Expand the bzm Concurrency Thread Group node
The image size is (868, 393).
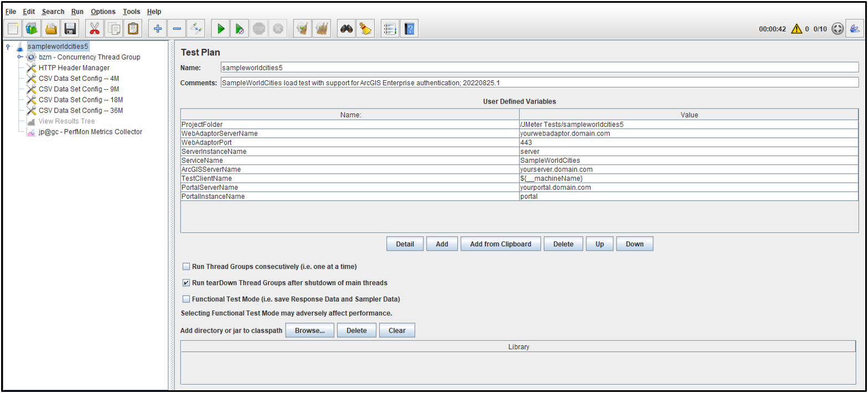(20, 57)
